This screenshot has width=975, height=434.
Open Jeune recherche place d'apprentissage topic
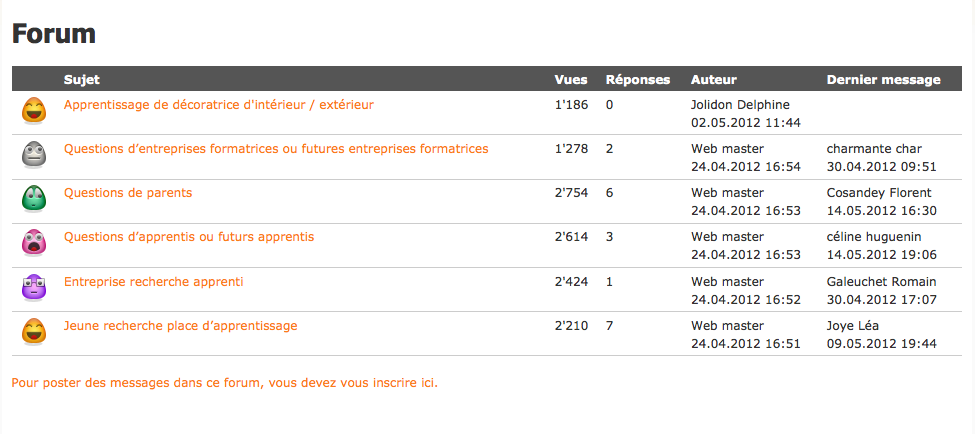[181, 326]
